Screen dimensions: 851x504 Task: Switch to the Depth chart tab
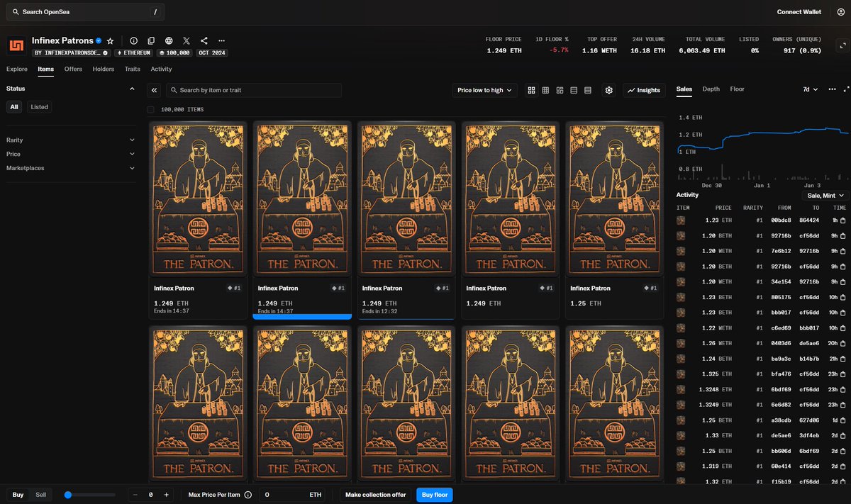(711, 89)
